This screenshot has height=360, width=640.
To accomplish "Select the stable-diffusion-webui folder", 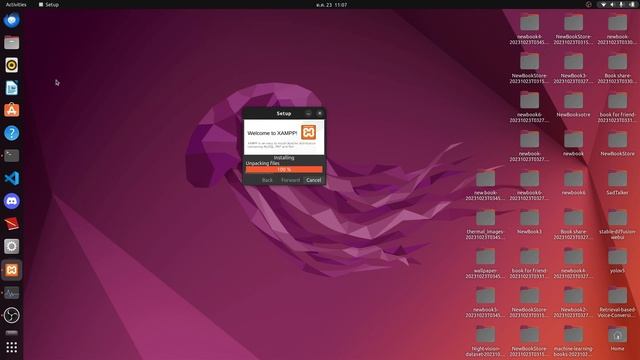I will (x=617, y=224).
